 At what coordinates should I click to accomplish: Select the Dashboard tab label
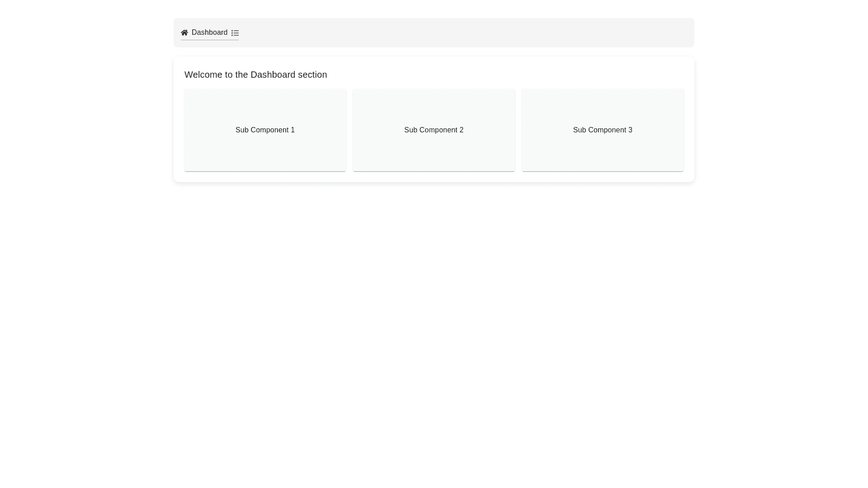pyautogui.click(x=209, y=33)
